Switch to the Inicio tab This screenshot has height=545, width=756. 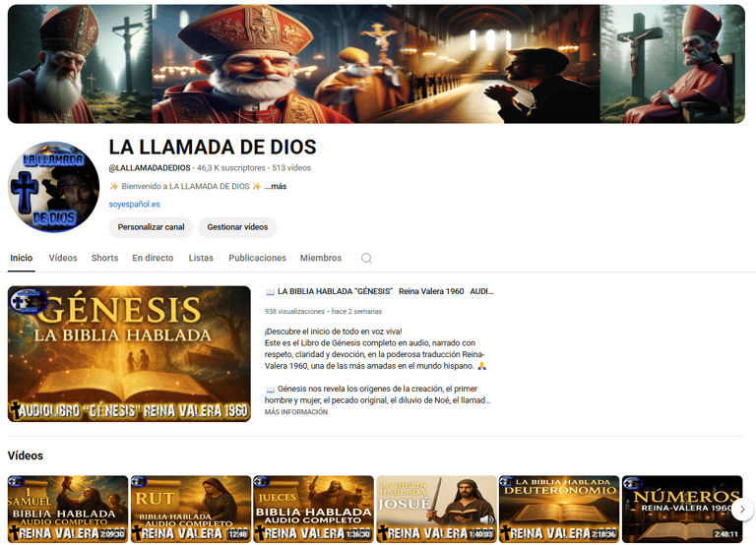coord(22,259)
